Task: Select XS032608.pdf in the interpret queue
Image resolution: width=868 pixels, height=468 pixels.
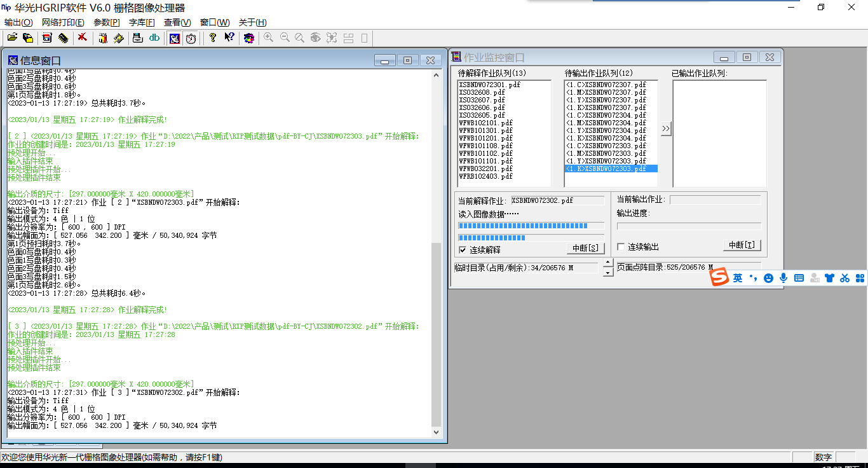Action: coord(482,92)
